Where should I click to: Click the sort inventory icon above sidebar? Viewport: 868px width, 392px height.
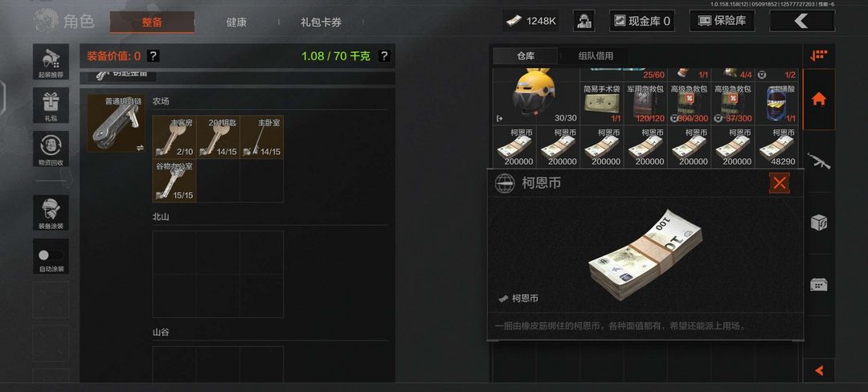819,55
